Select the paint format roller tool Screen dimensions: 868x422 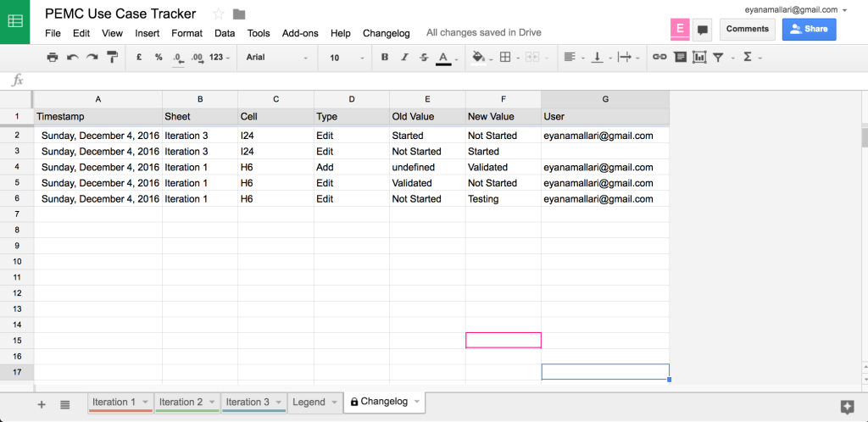pyautogui.click(x=112, y=58)
